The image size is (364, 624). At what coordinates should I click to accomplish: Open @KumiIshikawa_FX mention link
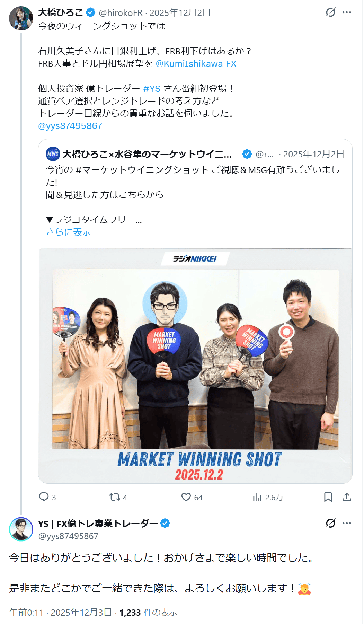196,64
